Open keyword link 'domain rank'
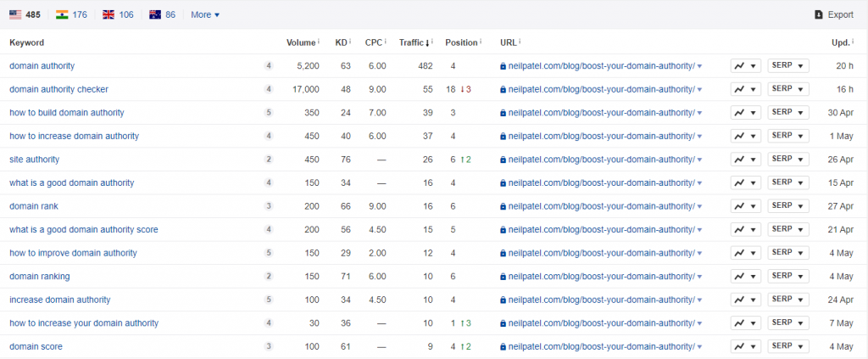The width and height of the screenshot is (868, 359). (34, 206)
